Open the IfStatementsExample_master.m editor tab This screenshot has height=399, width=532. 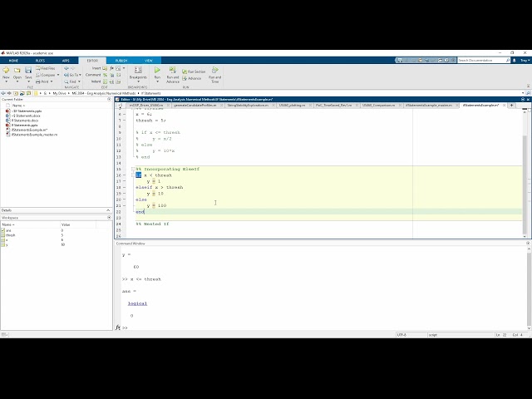pos(429,106)
